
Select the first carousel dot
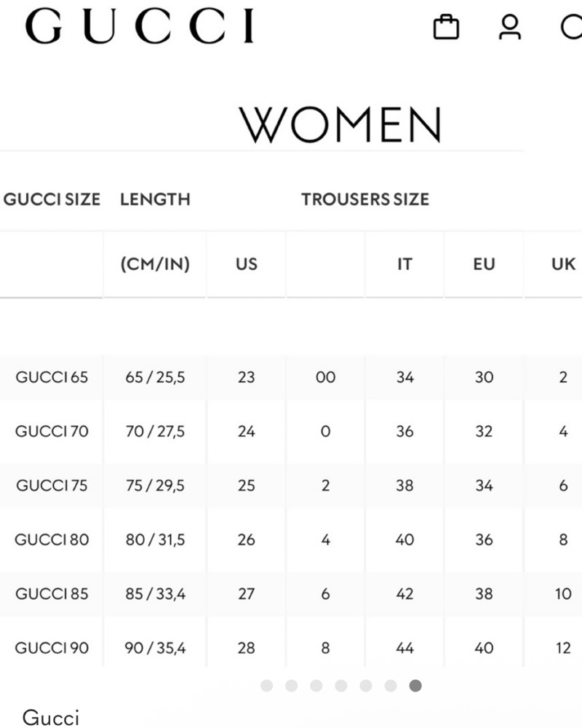pos(267,686)
